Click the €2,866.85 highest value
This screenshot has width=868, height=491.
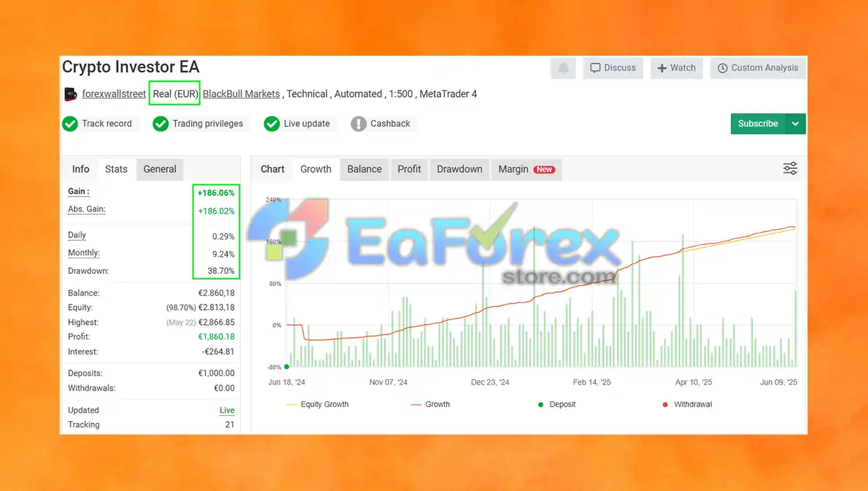(216, 322)
